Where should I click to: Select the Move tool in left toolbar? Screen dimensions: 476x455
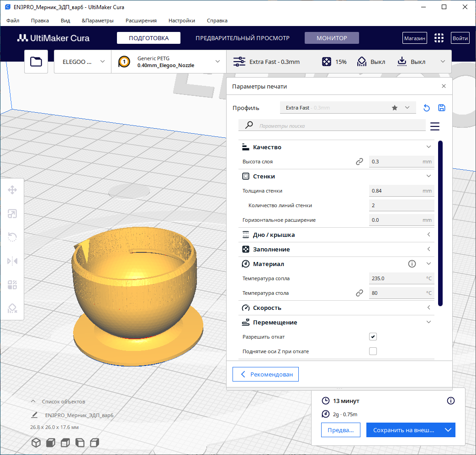pos(12,190)
